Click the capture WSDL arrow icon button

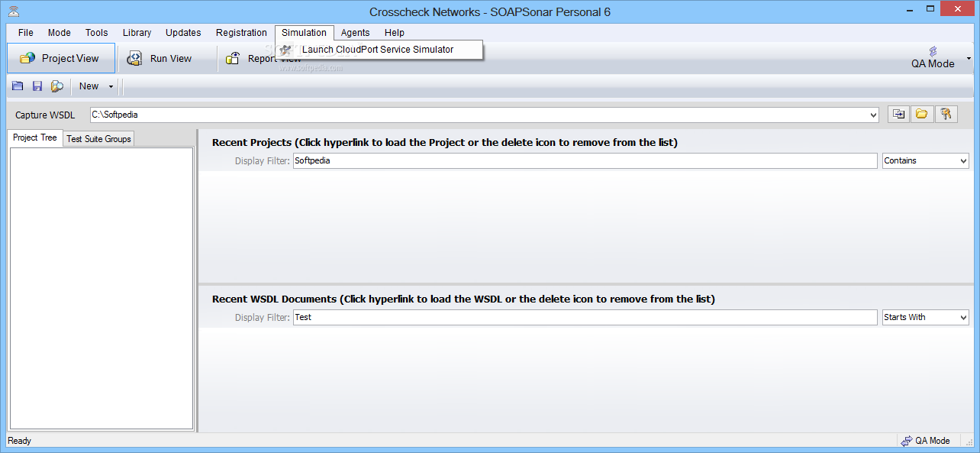[x=899, y=114]
